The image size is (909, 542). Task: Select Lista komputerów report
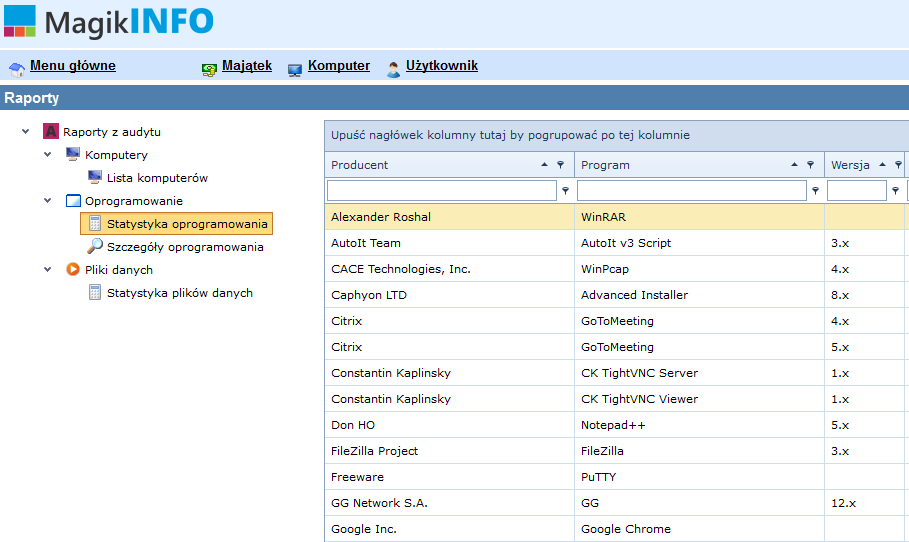(157, 177)
